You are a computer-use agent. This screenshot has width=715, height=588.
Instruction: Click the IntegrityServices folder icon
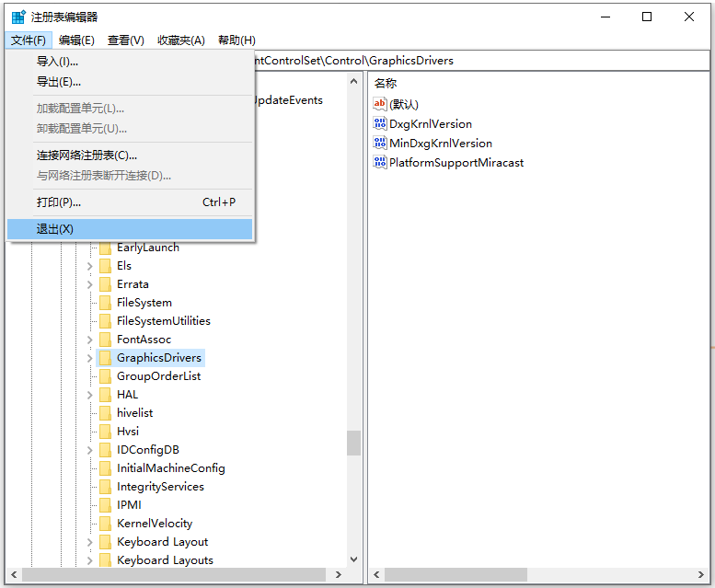[105, 487]
